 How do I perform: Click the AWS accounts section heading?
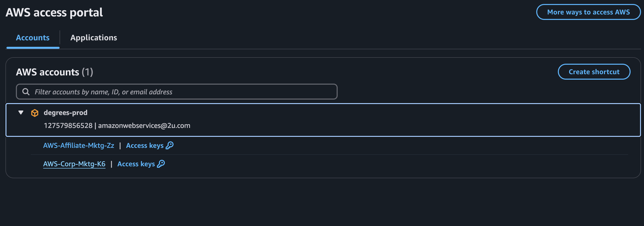tap(47, 72)
